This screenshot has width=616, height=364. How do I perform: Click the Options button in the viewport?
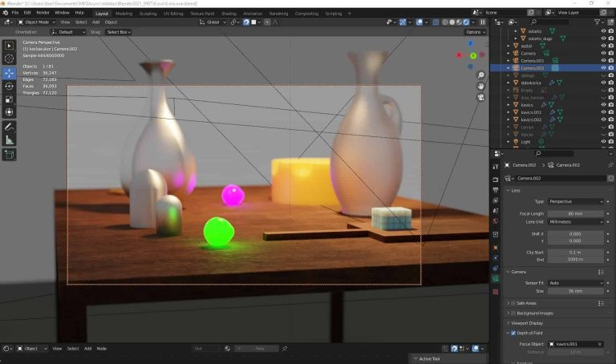pyautogui.click(x=474, y=32)
